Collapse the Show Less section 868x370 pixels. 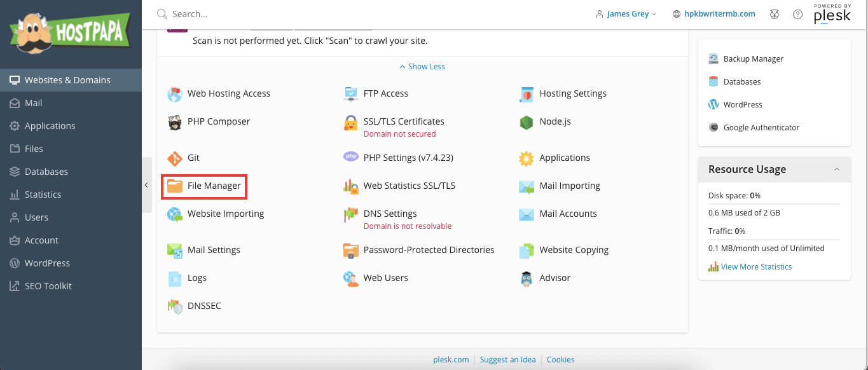point(422,66)
